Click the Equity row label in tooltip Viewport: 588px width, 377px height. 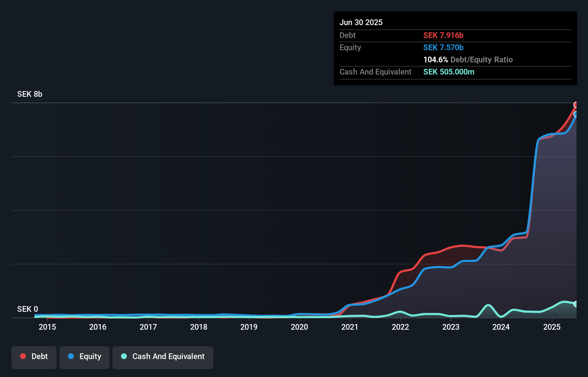(x=350, y=47)
